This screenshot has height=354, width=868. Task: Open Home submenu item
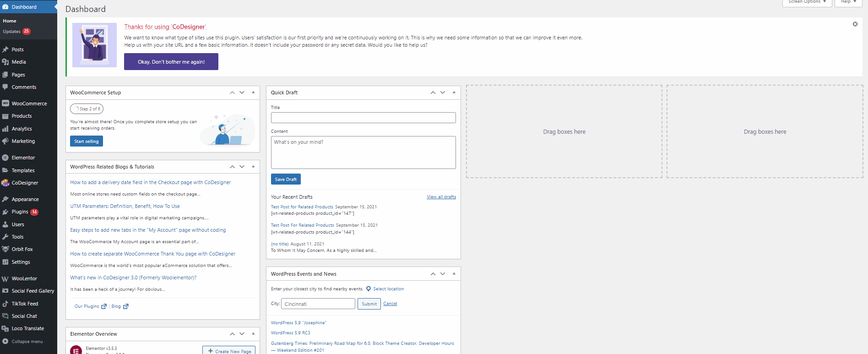10,21
